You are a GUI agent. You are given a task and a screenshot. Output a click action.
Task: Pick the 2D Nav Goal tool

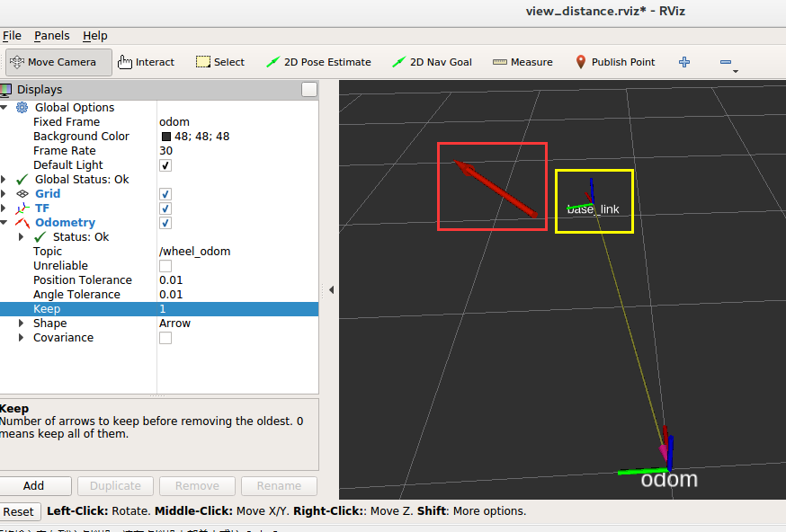(432, 62)
